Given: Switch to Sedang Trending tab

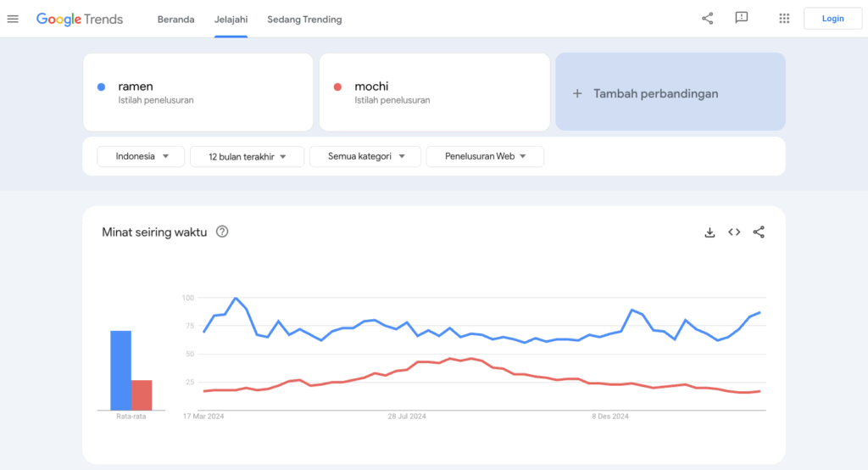Looking at the screenshot, I should (x=304, y=19).
